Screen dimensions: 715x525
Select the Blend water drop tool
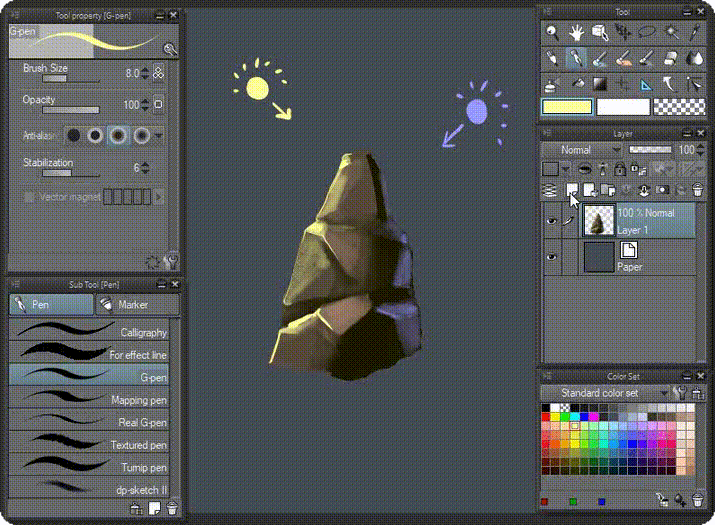695,58
